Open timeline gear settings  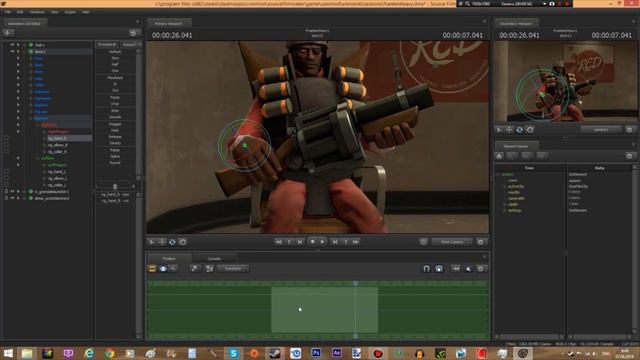click(x=480, y=269)
